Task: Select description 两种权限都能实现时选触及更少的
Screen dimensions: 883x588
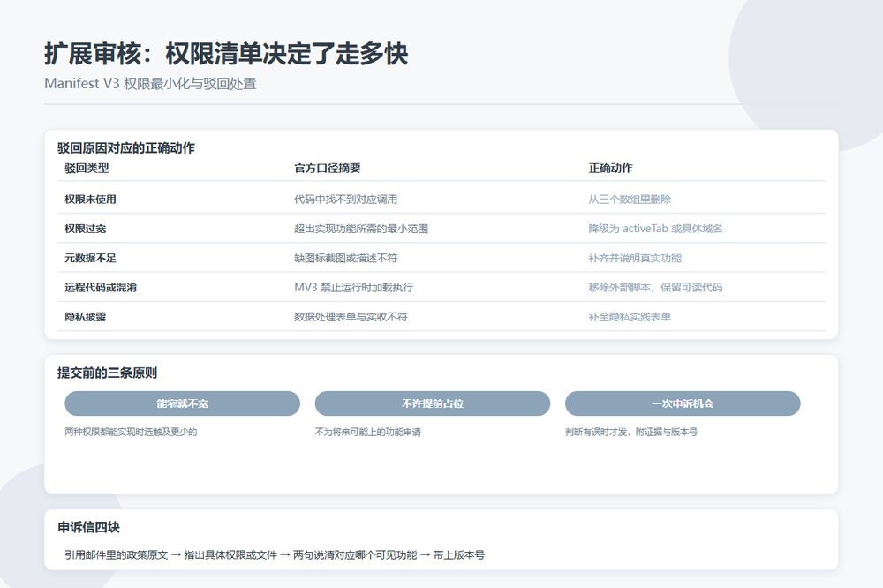Action: (131, 432)
